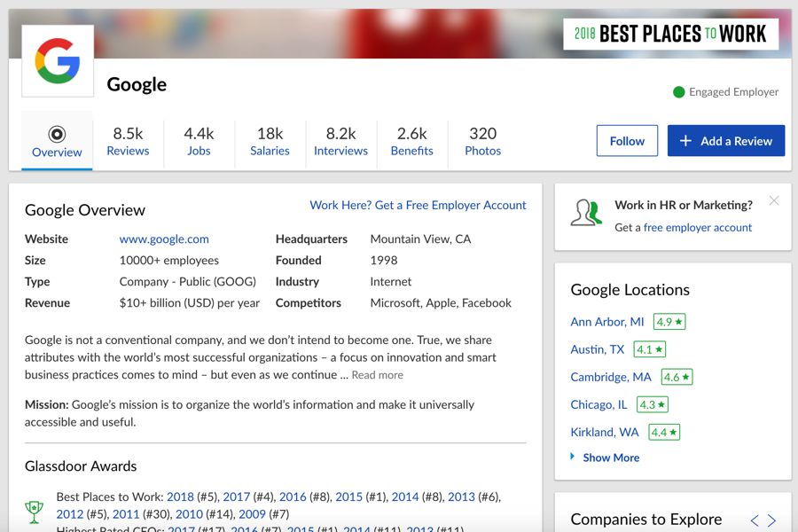This screenshot has width=798, height=532.
Task: Open the 2017 Best Places to Work link
Action: pyautogui.click(x=236, y=497)
